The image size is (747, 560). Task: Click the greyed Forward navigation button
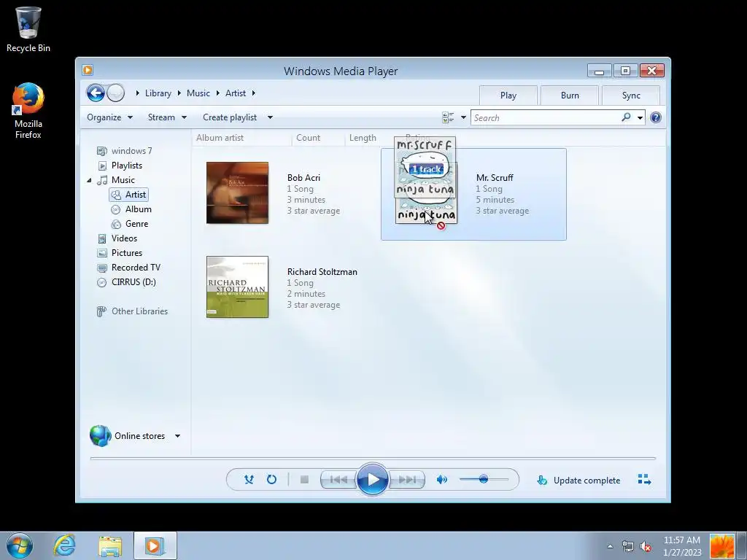(116, 93)
